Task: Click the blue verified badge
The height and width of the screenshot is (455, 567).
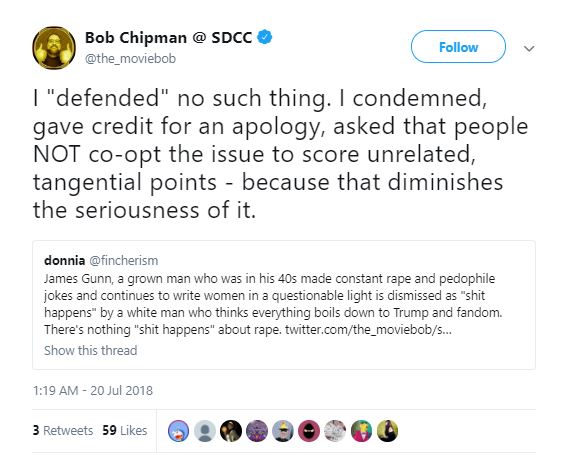Action: tap(265, 38)
